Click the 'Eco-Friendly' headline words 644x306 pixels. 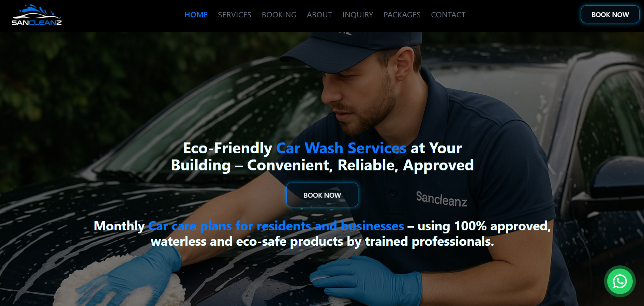(228, 148)
